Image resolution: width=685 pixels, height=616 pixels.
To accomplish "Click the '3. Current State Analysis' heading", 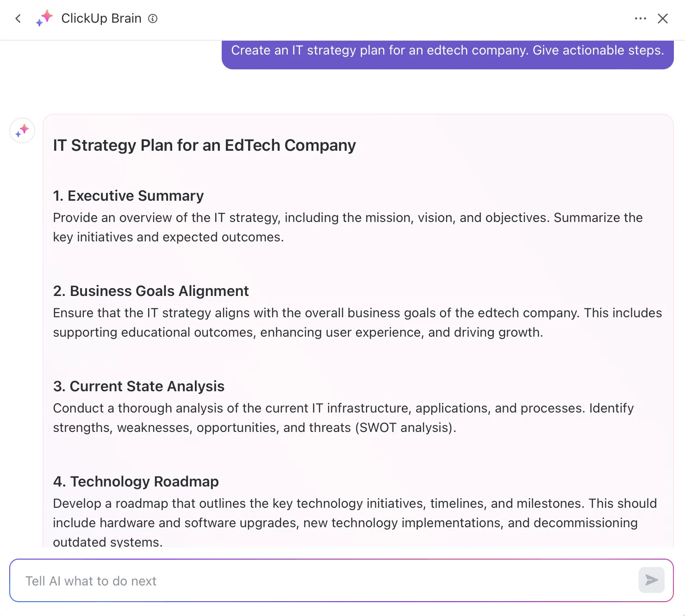I will point(138,386).
